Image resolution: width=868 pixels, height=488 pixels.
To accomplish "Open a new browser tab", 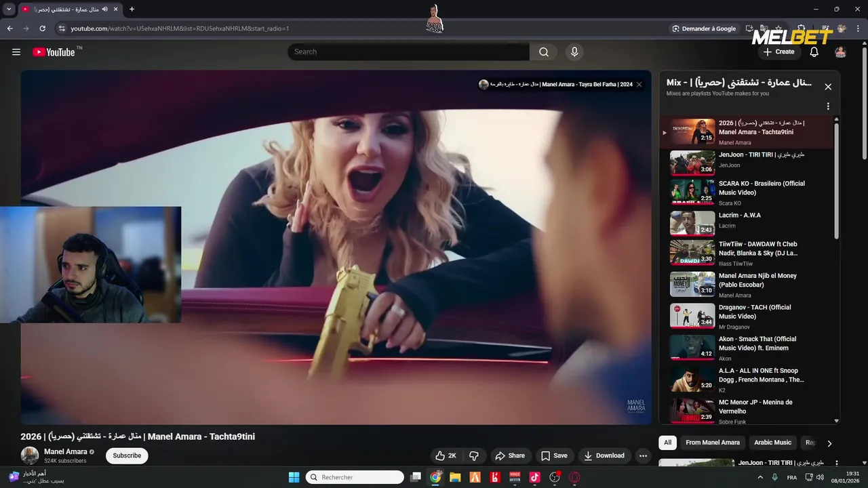I will [132, 9].
